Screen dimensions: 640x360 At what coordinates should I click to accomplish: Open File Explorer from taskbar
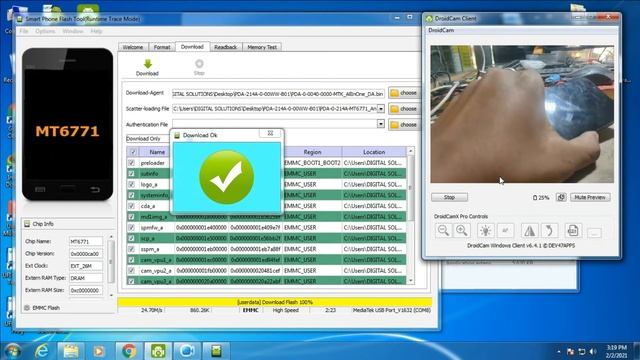71,351
